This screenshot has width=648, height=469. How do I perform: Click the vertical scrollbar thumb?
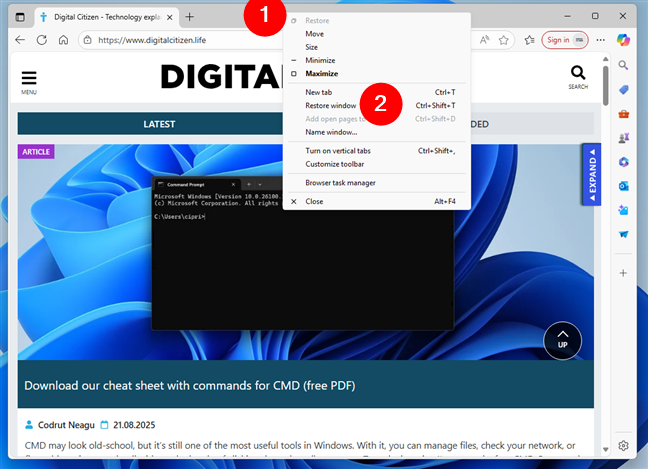tap(605, 86)
